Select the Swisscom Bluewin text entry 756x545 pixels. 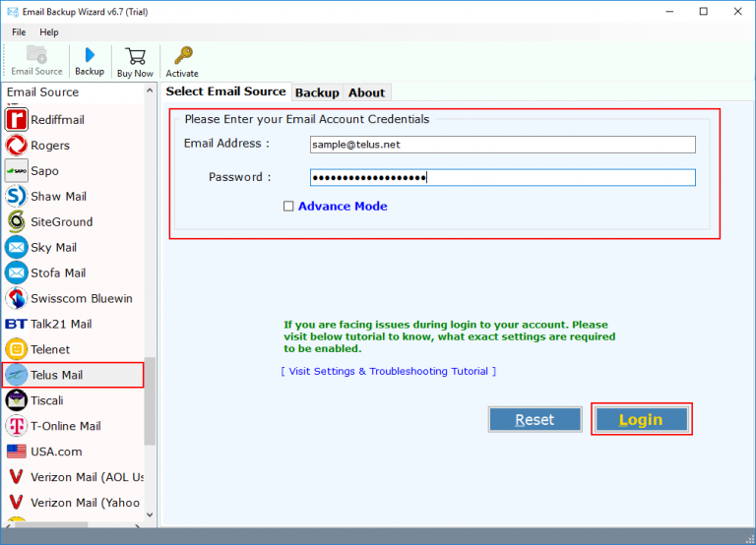click(82, 298)
